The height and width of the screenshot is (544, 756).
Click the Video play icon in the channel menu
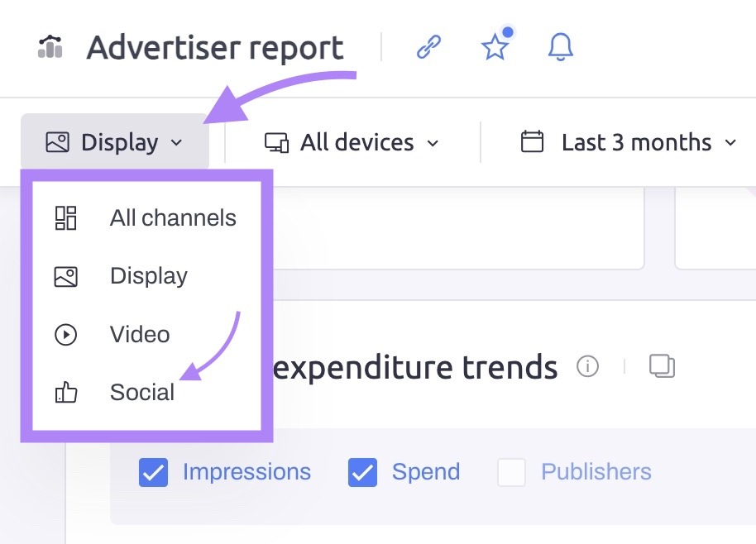click(x=65, y=334)
